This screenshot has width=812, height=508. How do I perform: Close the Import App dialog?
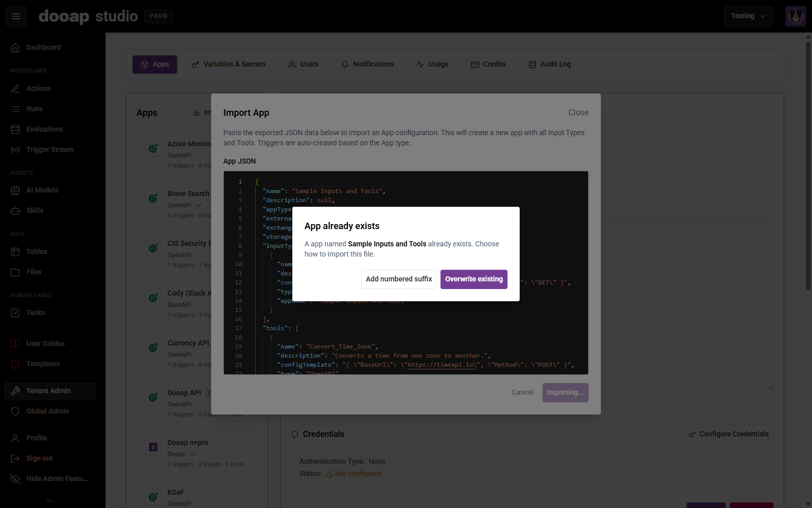click(578, 113)
